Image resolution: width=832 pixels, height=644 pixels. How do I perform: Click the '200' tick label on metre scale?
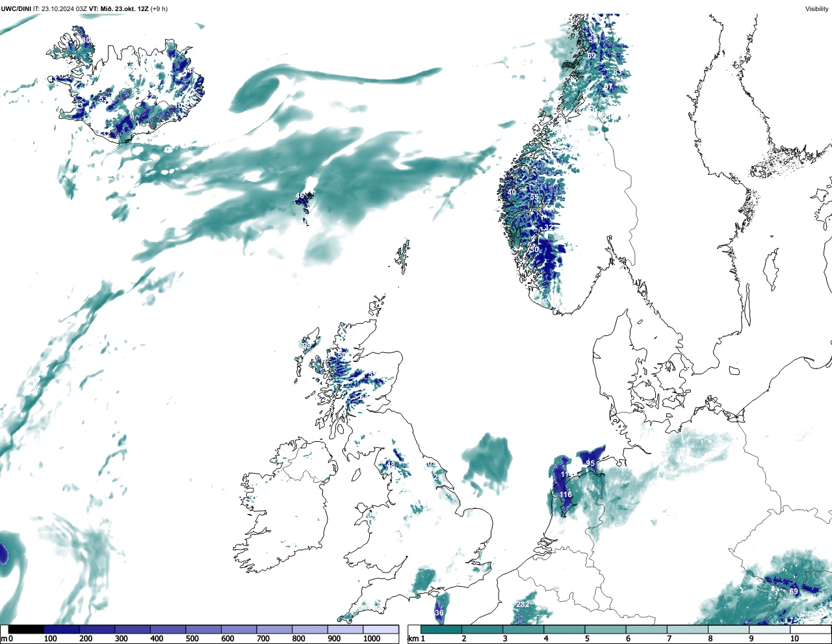86,639
